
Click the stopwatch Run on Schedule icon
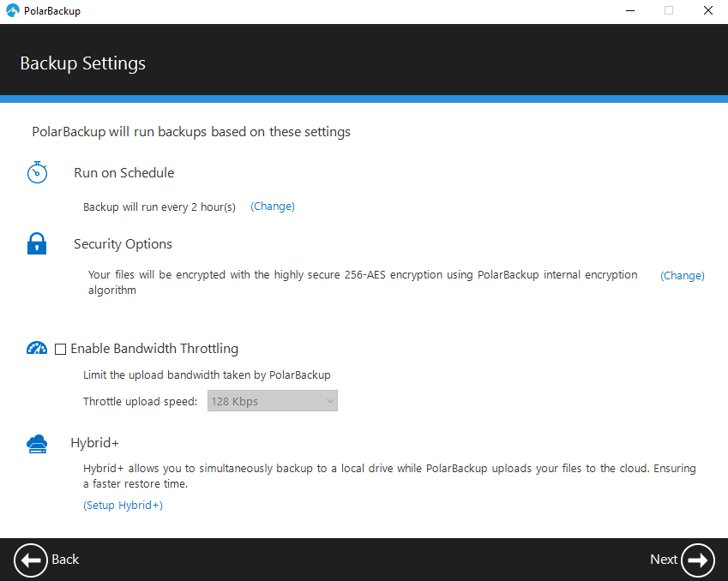(37, 172)
